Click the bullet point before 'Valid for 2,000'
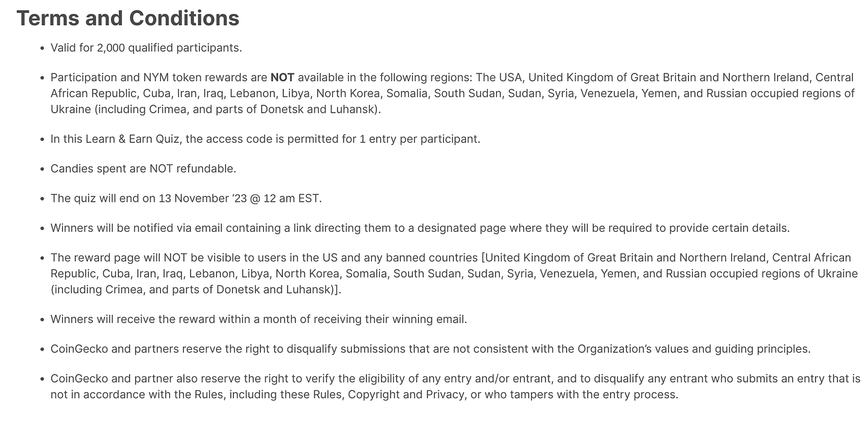This screenshot has height=424, width=868. pos(42,48)
